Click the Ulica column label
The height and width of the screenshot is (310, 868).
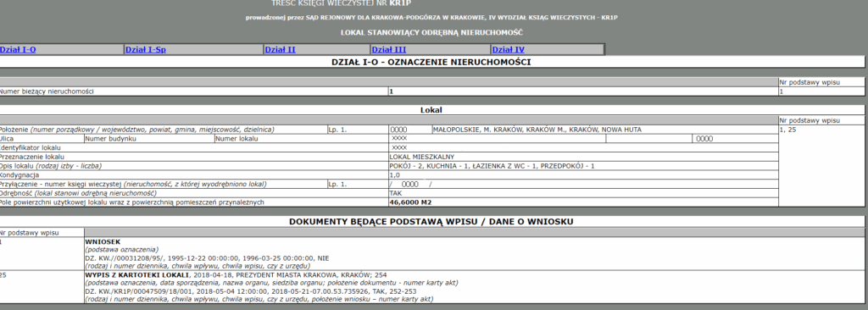click(6, 139)
